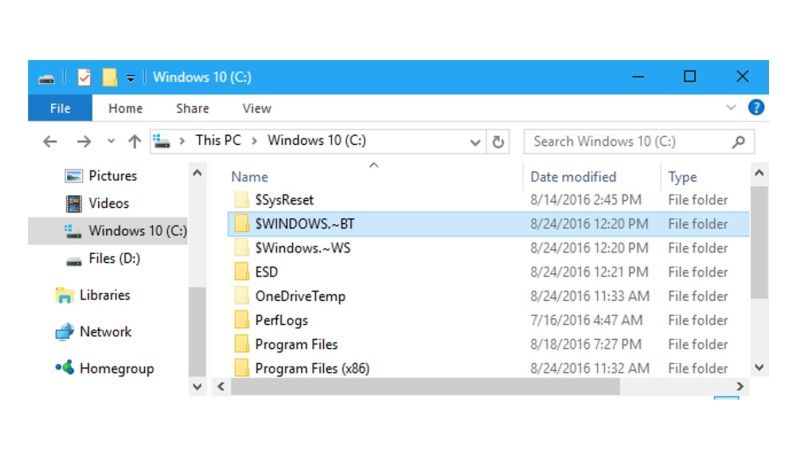Sort by Date modified column header
800x450 pixels.
click(x=573, y=177)
